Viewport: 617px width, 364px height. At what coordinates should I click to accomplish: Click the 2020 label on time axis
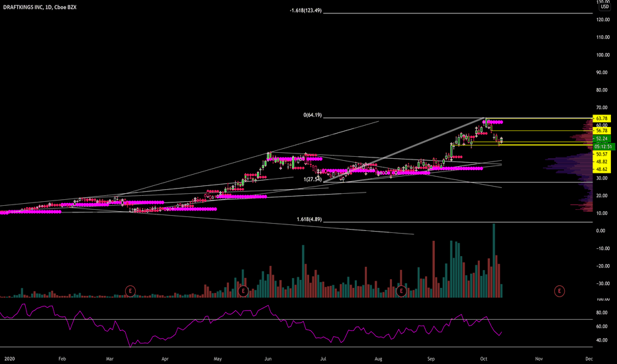click(9, 359)
